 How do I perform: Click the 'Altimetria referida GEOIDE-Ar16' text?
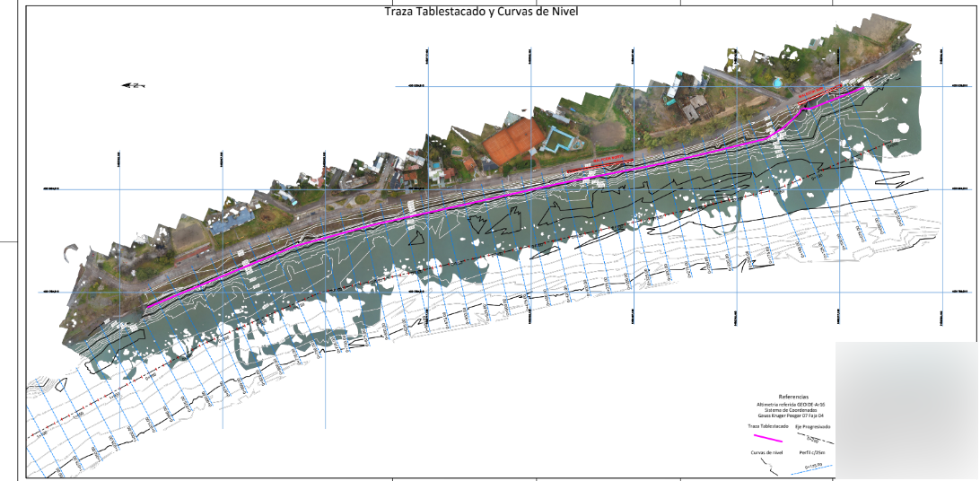(x=793, y=405)
